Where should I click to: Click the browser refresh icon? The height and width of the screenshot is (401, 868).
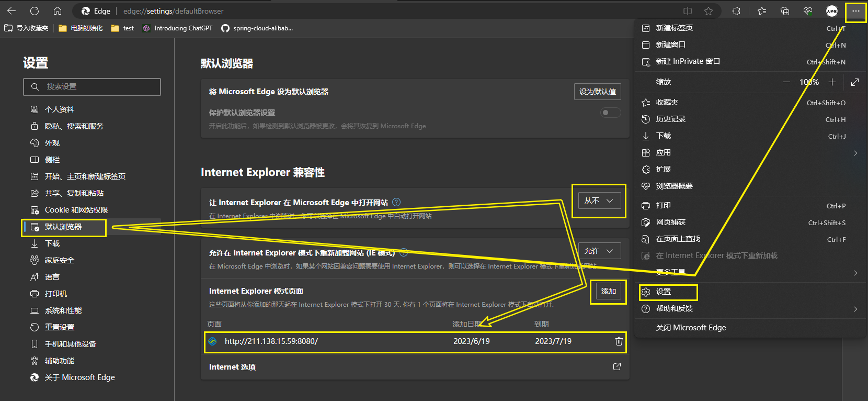[35, 11]
